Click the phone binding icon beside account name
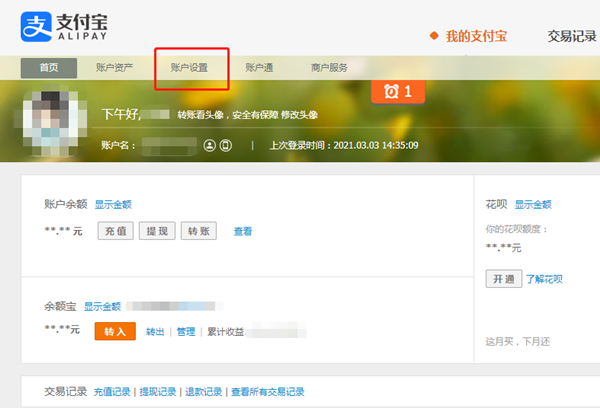600x408 pixels. coord(225,145)
